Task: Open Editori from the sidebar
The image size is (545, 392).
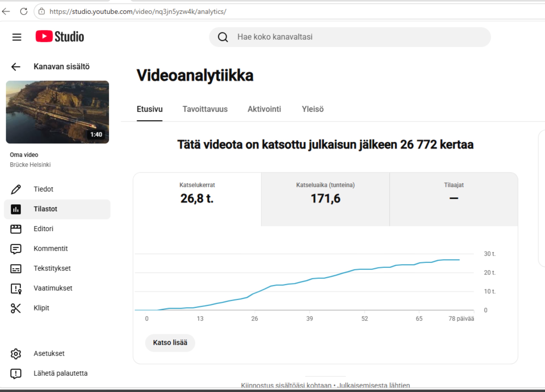Action: (57, 229)
